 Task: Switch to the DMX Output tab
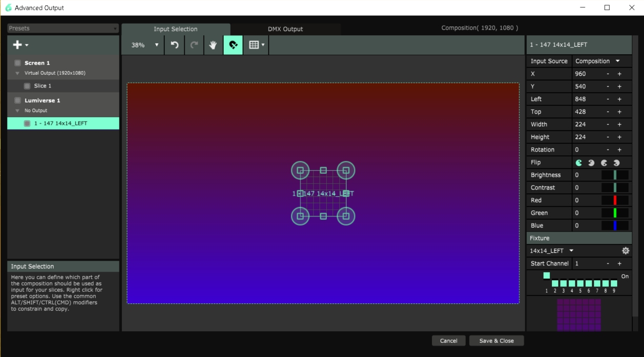click(285, 29)
